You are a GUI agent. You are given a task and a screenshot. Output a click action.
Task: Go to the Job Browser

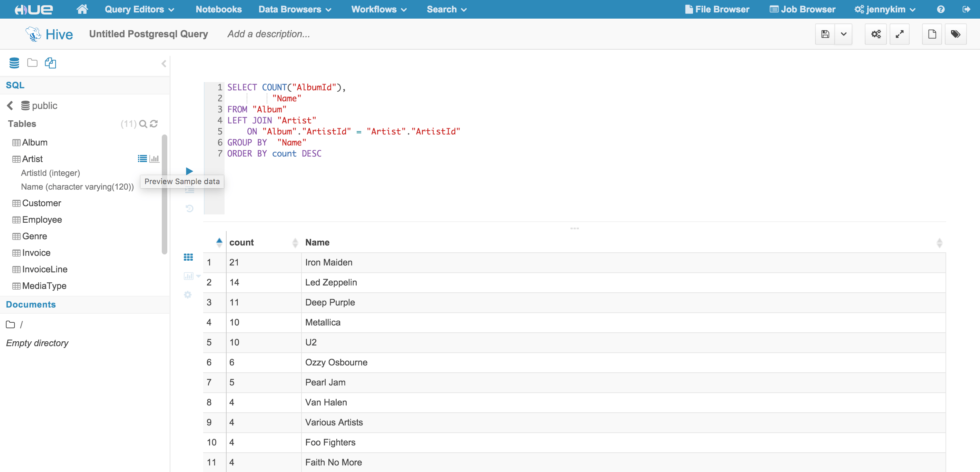802,9
